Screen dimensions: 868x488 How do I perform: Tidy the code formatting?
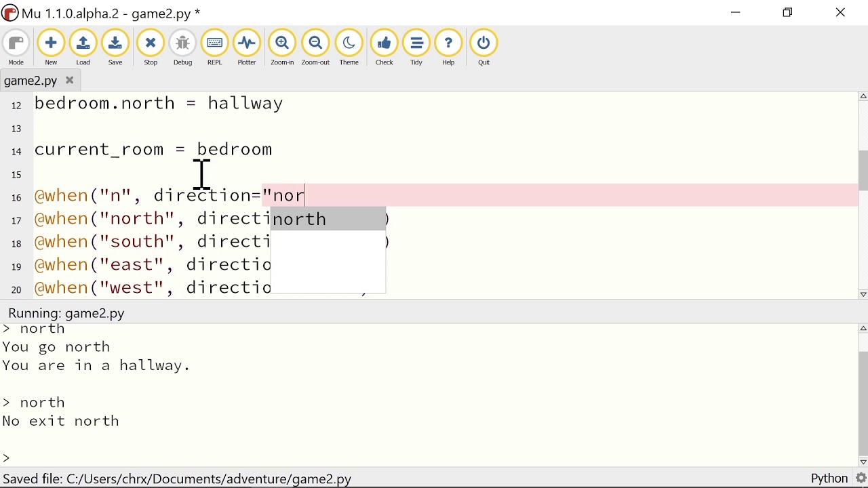coord(418,47)
